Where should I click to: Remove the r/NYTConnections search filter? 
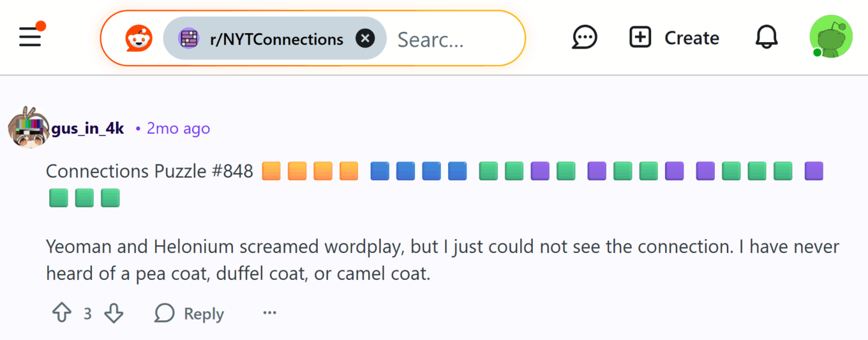364,39
